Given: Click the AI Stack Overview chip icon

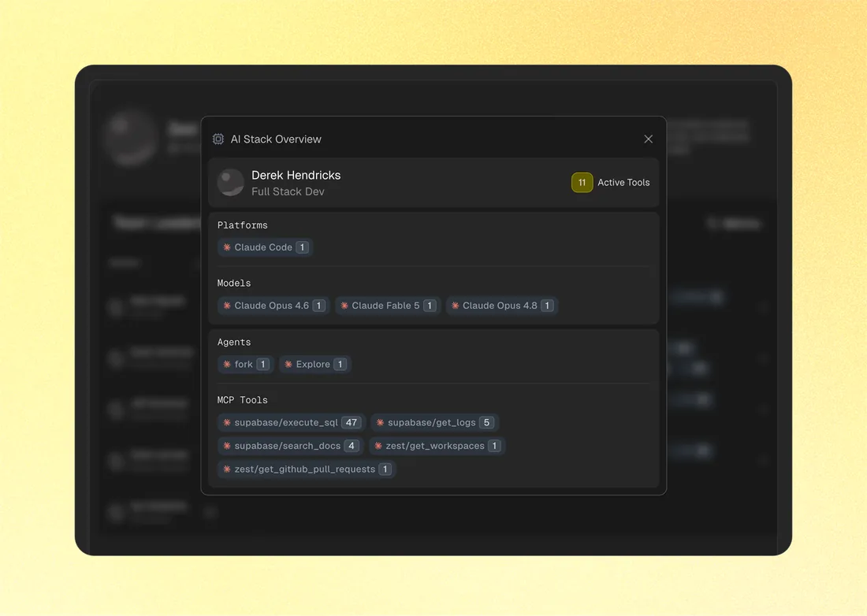Looking at the screenshot, I should [218, 139].
